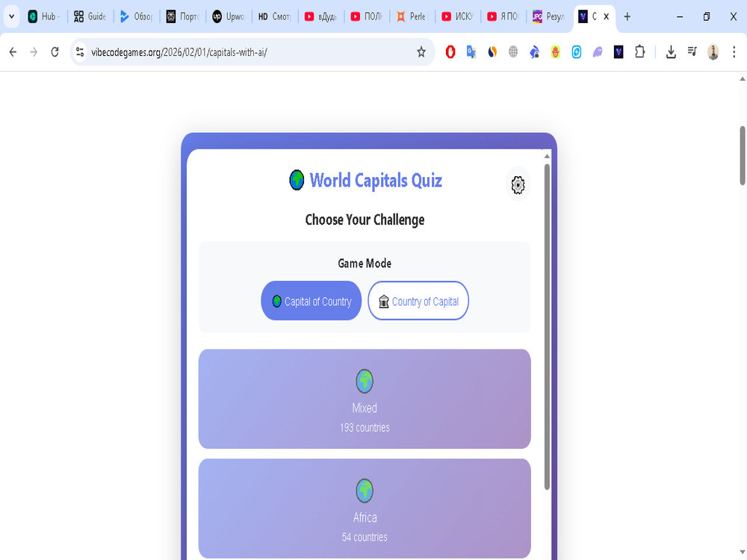Click the World Capitals Quiz title

click(x=376, y=181)
